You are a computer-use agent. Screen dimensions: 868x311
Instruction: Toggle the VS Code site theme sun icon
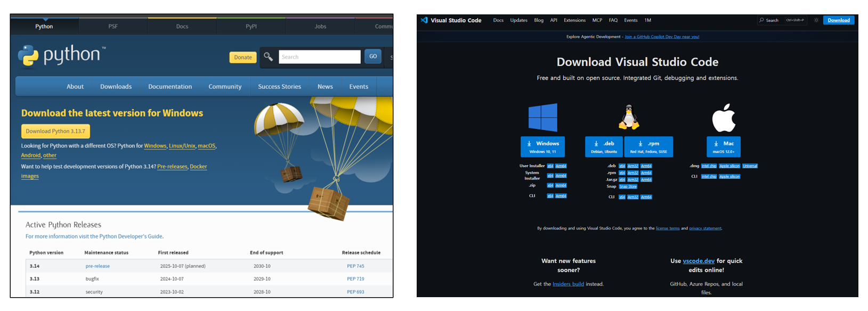pyautogui.click(x=816, y=20)
